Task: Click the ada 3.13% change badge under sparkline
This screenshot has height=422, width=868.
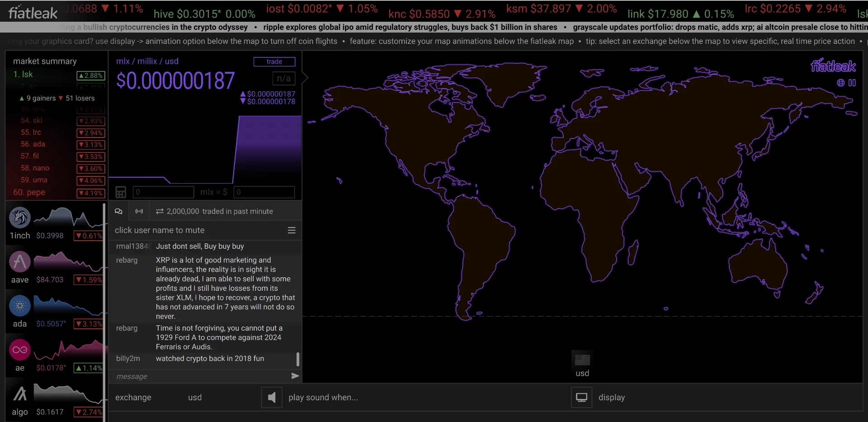Action: 89,324
